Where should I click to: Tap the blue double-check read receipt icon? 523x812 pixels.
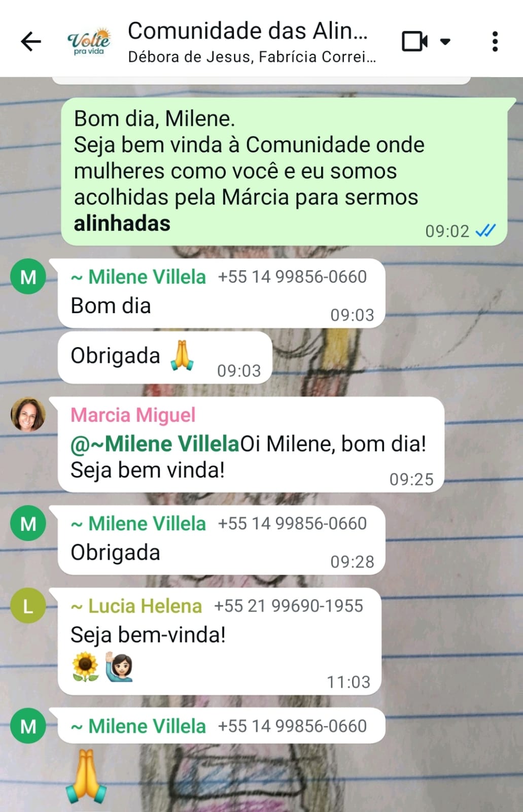click(485, 231)
